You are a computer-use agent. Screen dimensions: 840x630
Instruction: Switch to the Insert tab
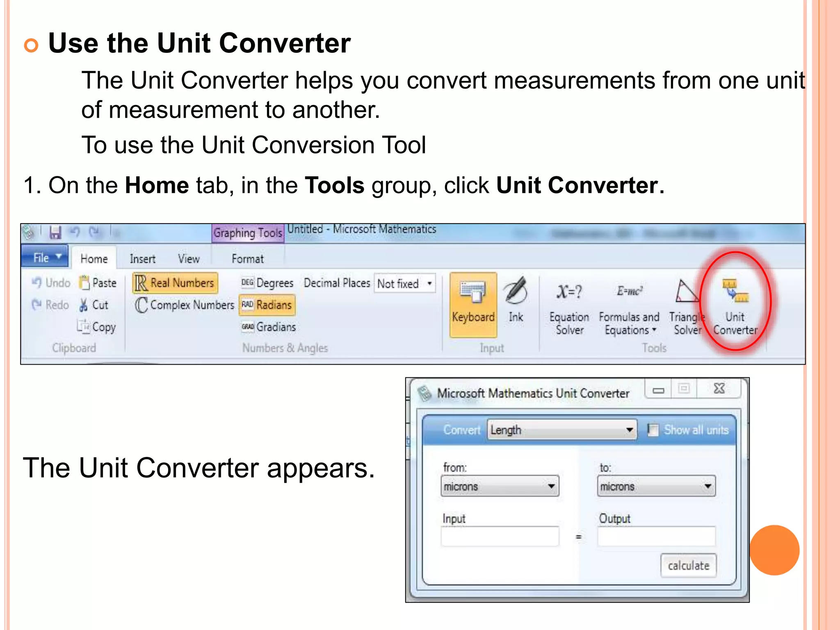tap(142, 259)
